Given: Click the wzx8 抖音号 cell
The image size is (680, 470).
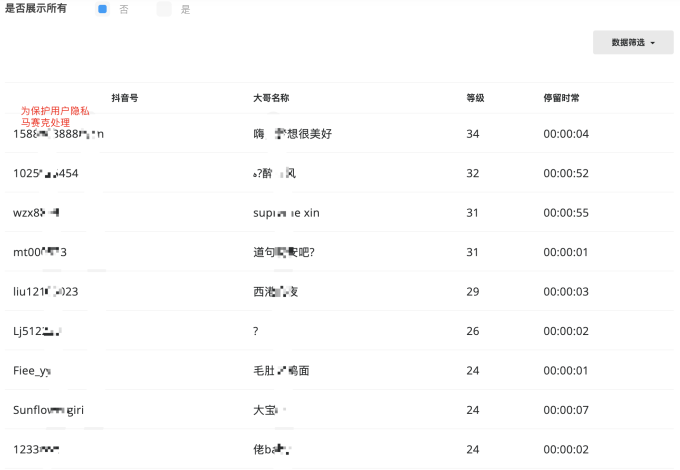Looking at the screenshot, I should coord(36,213).
